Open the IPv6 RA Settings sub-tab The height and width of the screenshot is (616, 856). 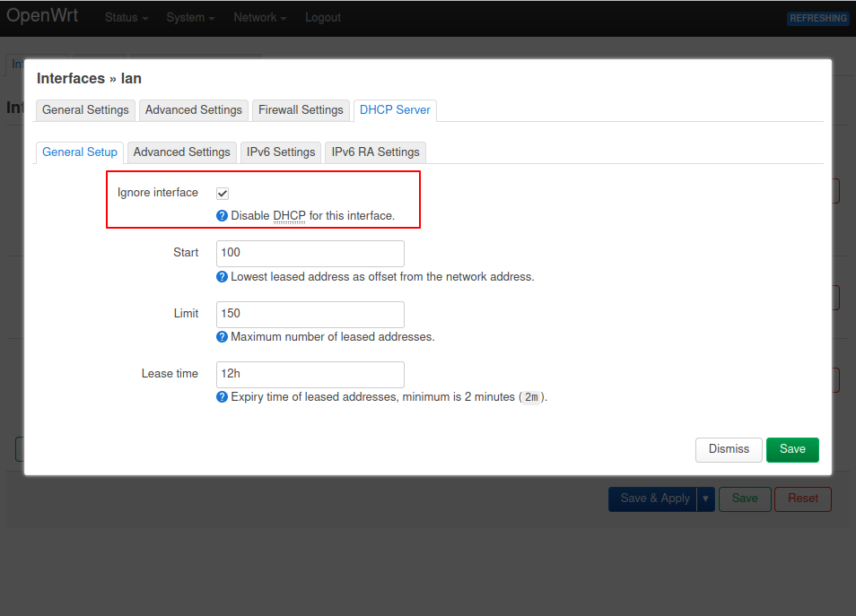coord(375,152)
